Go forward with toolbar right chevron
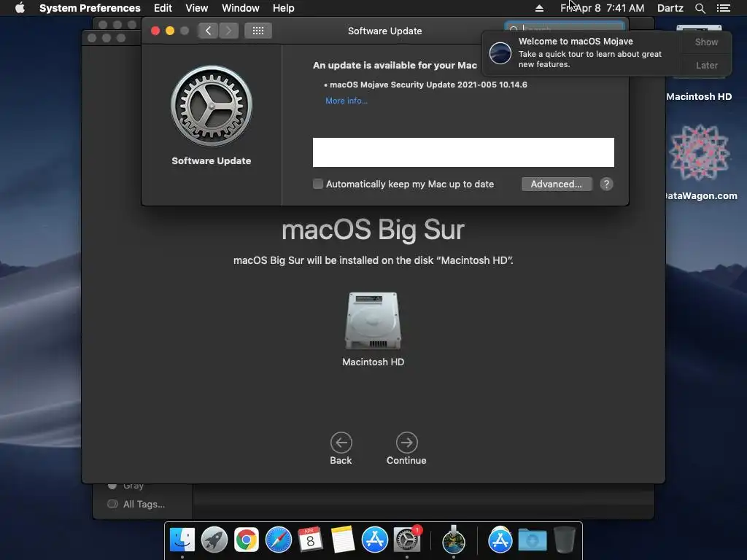Image resolution: width=747 pixels, height=560 pixels. point(228,31)
